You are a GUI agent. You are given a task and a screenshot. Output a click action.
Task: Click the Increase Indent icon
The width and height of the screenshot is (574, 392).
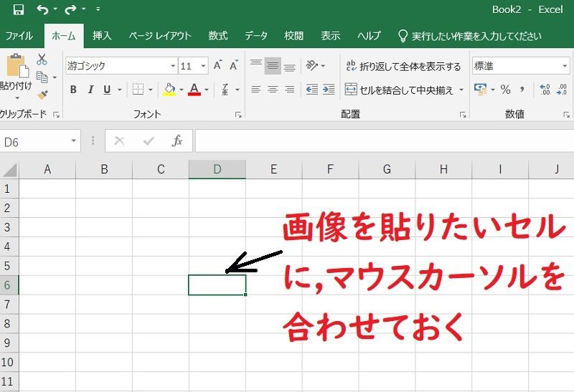click(329, 90)
